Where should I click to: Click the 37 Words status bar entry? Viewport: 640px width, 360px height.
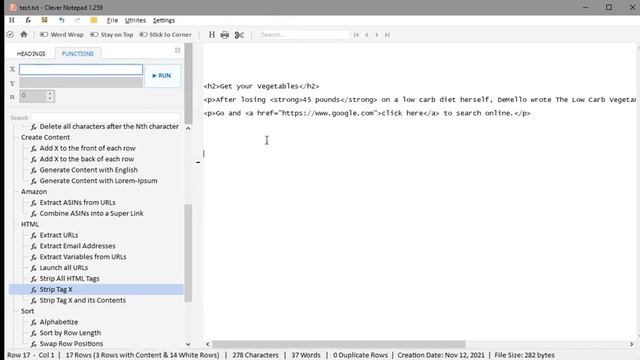click(306, 355)
